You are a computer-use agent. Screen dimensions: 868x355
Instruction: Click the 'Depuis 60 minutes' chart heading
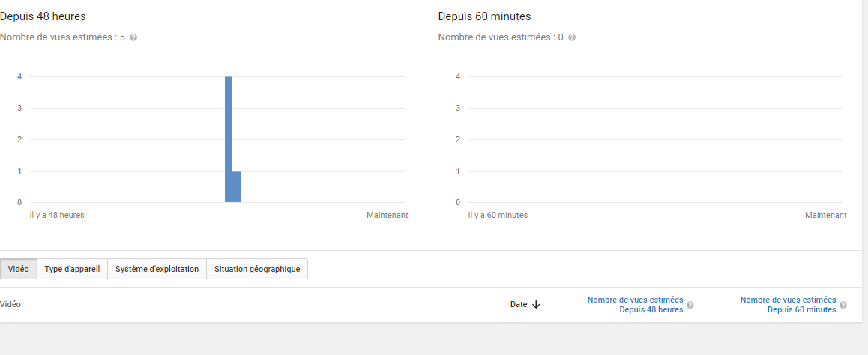tap(484, 16)
